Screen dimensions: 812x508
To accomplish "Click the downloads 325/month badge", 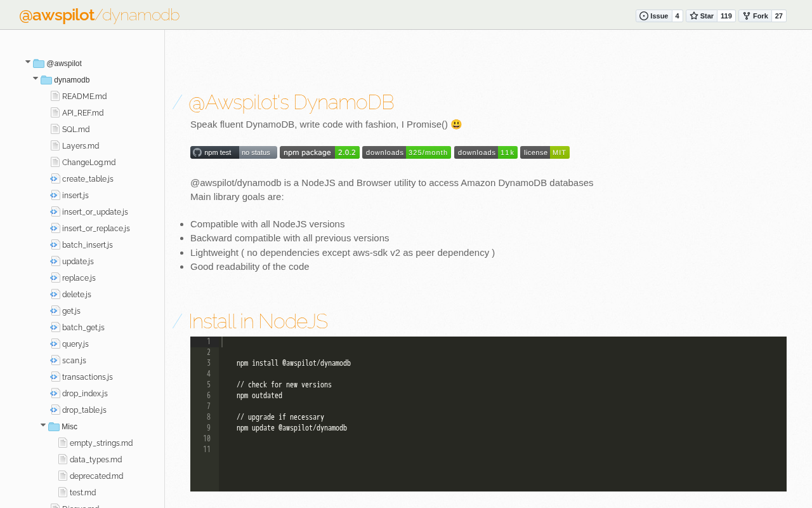I will 406,152.
